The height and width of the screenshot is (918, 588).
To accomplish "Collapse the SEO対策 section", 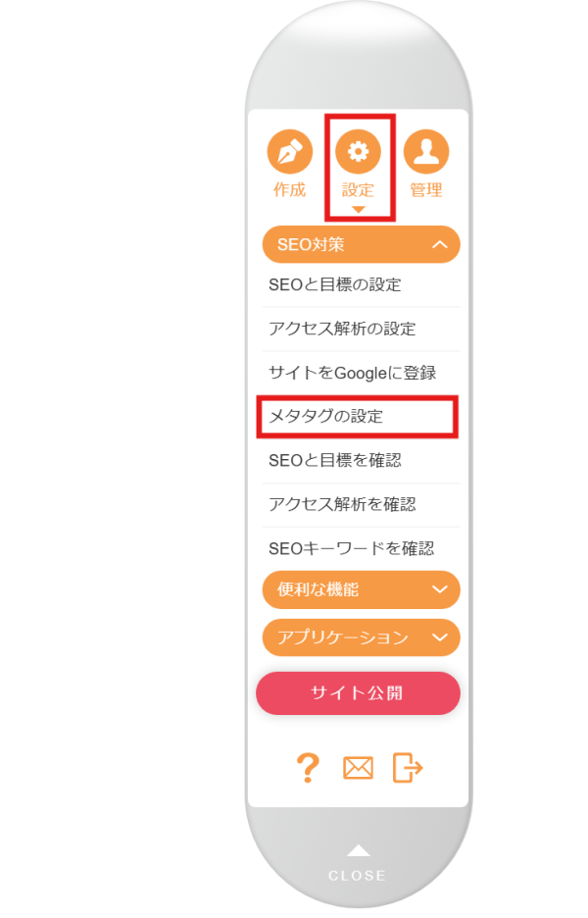I will 439,244.
